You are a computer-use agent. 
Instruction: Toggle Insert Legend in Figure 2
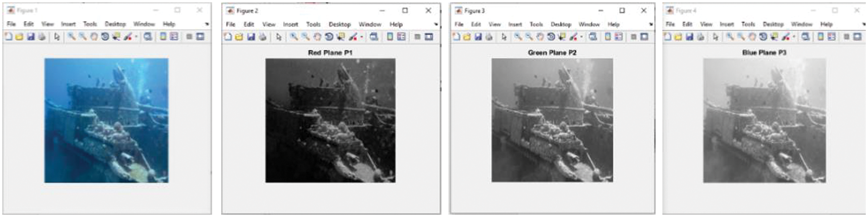401,37
